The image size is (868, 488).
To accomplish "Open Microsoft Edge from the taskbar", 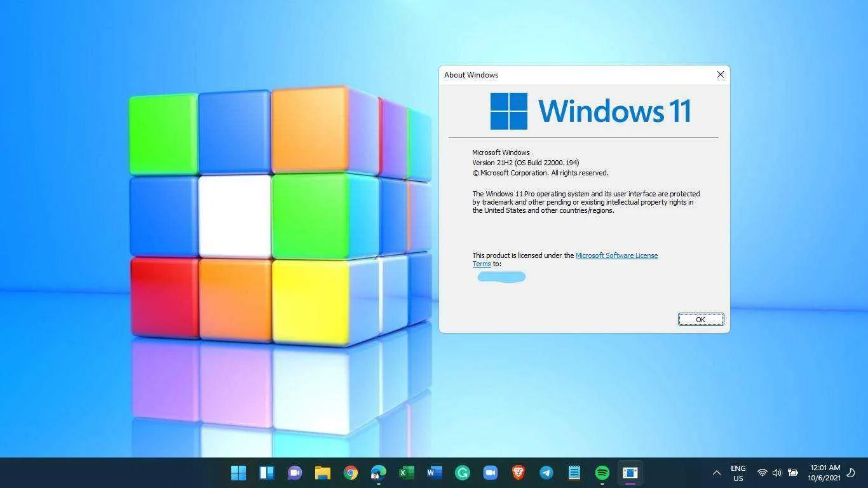I will [x=379, y=473].
